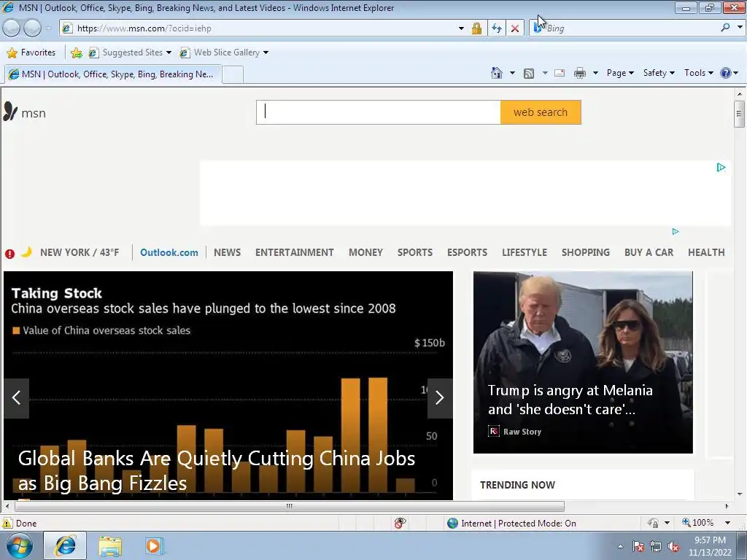Image resolution: width=747 pixels, height=560 pixels.
Task: Expand Home button dropdown arrow
Action: click(x=513, y=73)
